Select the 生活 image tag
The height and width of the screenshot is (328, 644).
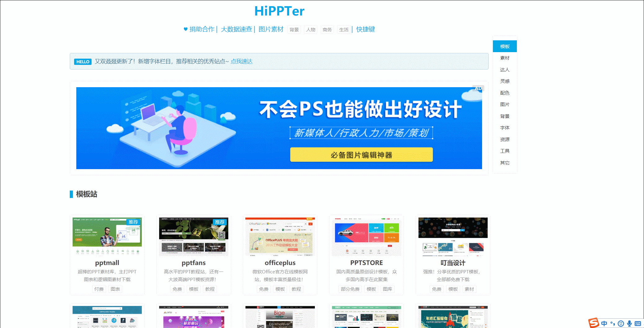click(344, 29)
